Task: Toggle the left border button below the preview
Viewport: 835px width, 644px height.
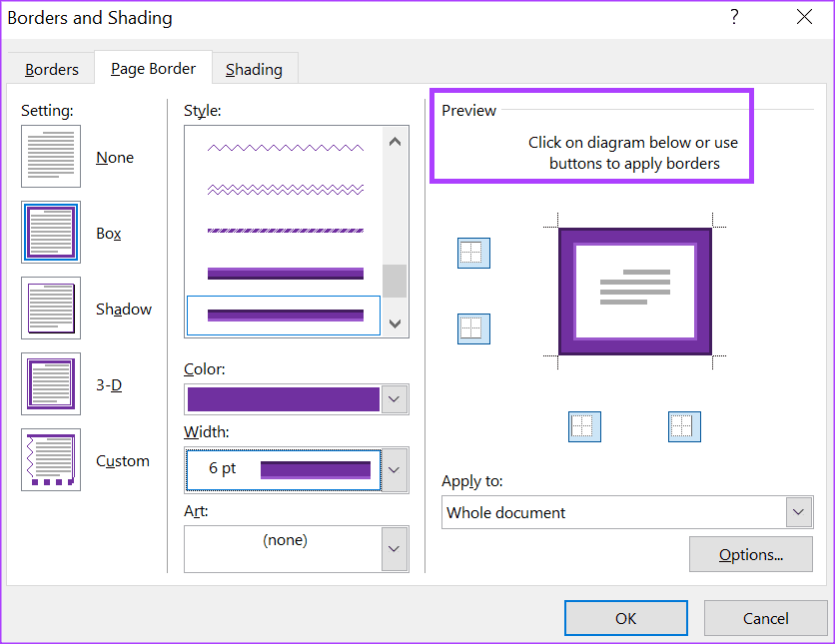Action: point(584,427)
